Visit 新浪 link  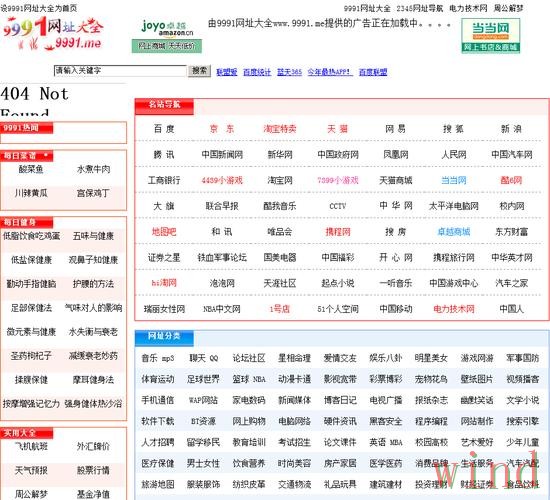(511, 129)
